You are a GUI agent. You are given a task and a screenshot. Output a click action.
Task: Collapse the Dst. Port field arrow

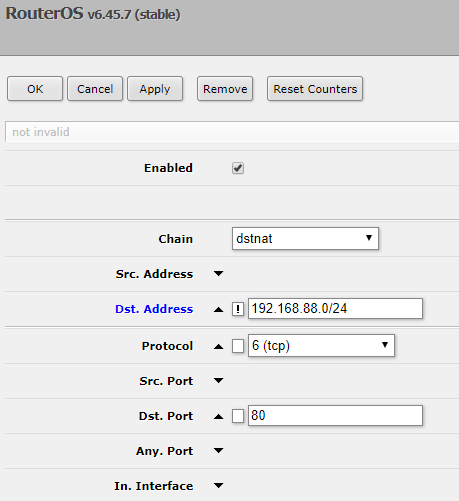(218, 416)
